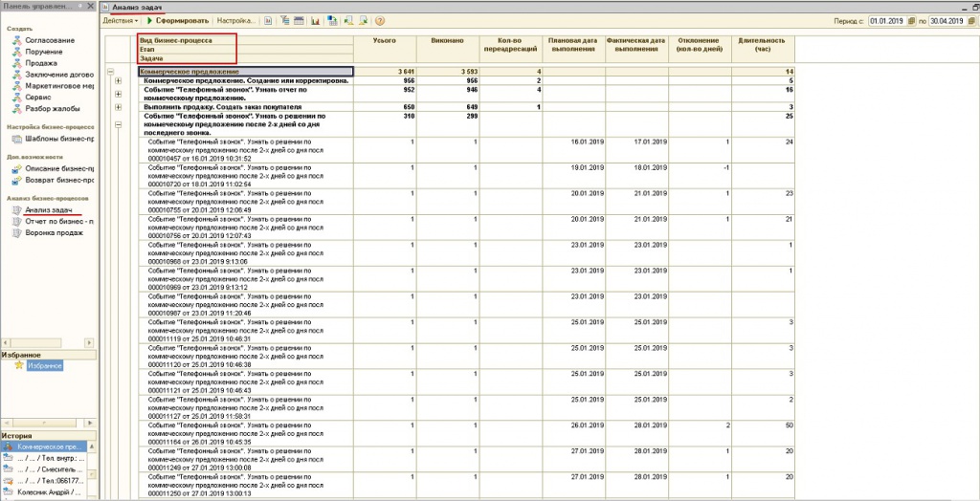This screenshot has width=980, height=501.
Task: Click the Воронка продаж report icon
Action: point(17,233)
